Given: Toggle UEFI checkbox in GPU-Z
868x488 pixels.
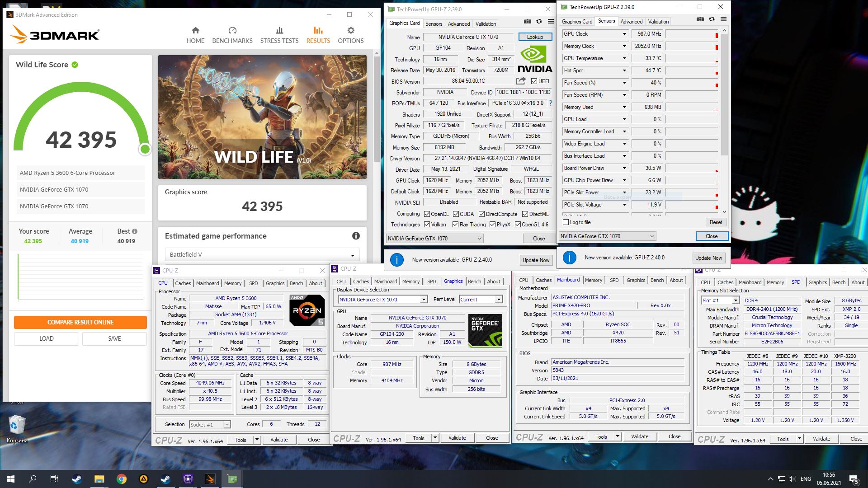Looking at the screenshot, I should tap(534, 81).
